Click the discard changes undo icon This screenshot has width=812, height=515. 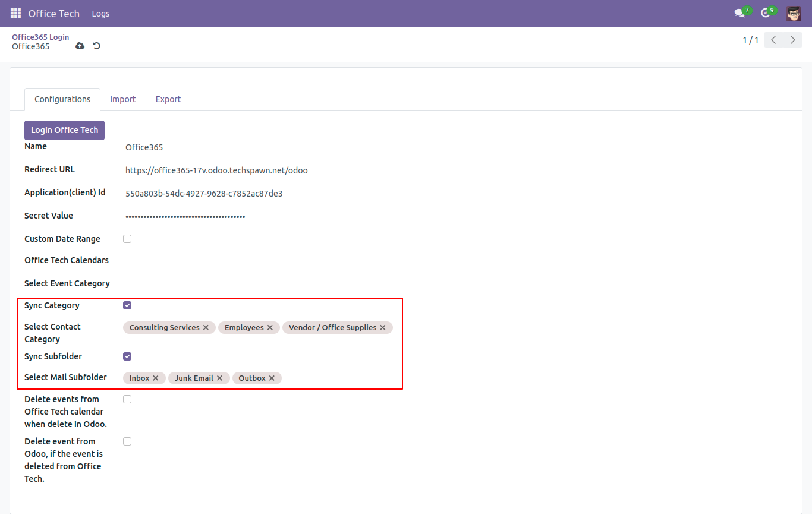click(x=96, y=46)
